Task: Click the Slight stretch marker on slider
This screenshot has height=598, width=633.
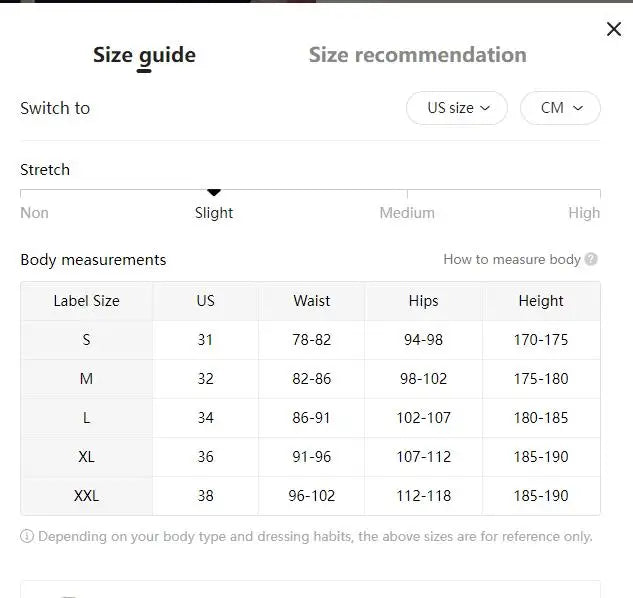Action: coord(213,192)
